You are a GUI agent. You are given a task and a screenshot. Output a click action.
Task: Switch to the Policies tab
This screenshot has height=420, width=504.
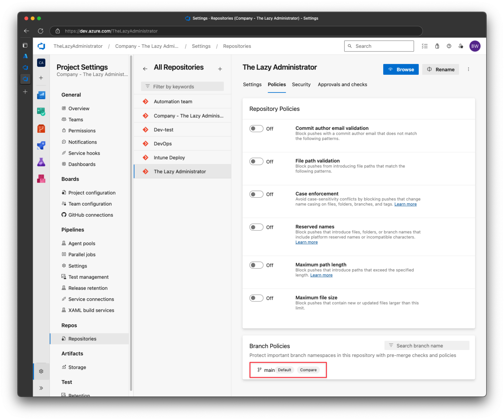tap(277, 85)
